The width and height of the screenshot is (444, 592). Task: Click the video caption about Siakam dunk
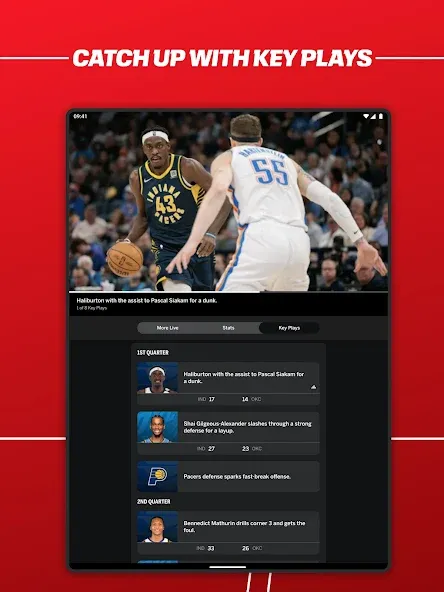pyautogui.click(x=147, y=301)
